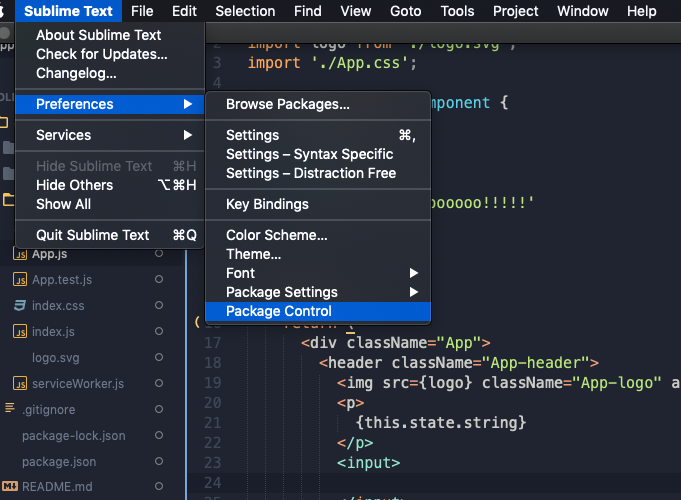Choose Quit Sublime Text
Viewport: 681px width, 500px height.
coord(109,235)
